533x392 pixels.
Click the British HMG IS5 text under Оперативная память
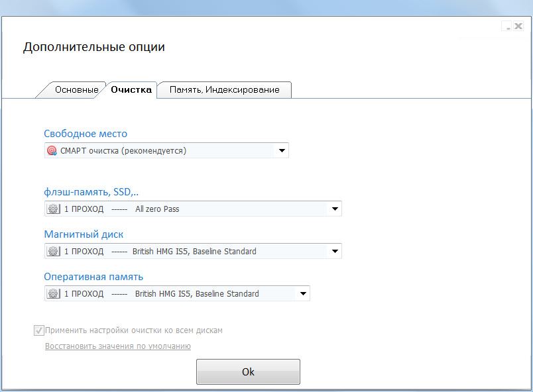[x=197, y=294]
